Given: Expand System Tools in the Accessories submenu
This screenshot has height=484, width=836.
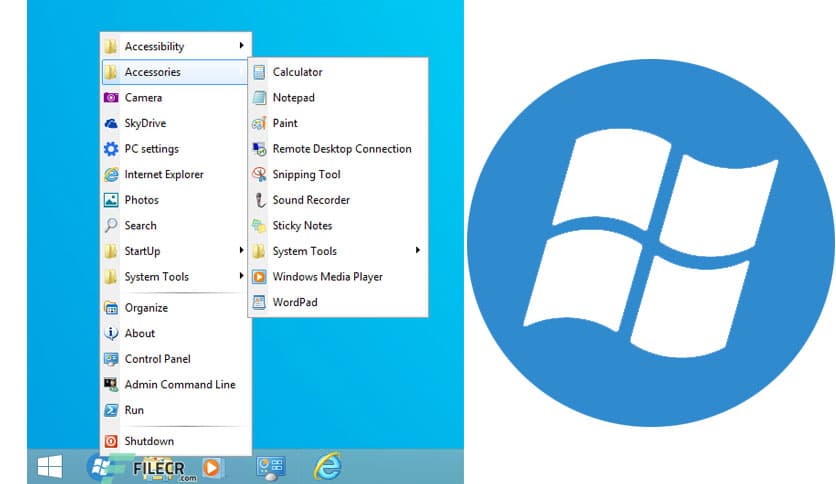Looking at the screenshot, I should point(417,251).
